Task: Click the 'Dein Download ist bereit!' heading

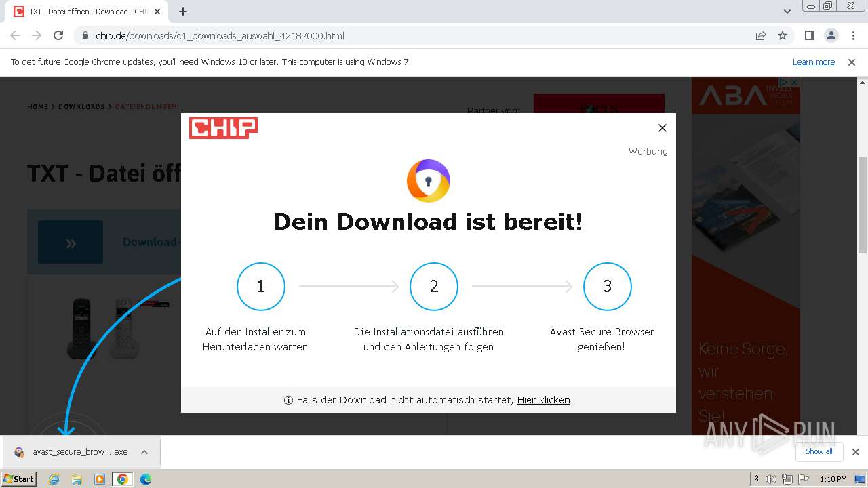Action: [x=429, y=222]
